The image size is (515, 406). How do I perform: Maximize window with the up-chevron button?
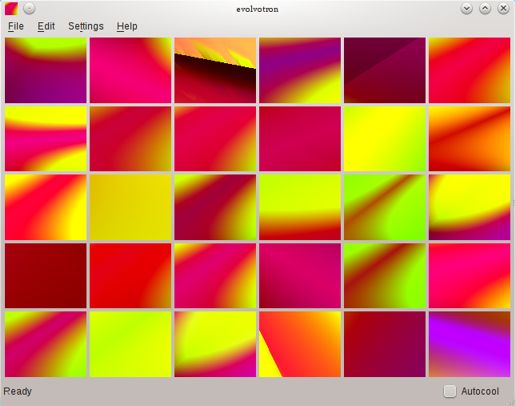pos(485,9)
